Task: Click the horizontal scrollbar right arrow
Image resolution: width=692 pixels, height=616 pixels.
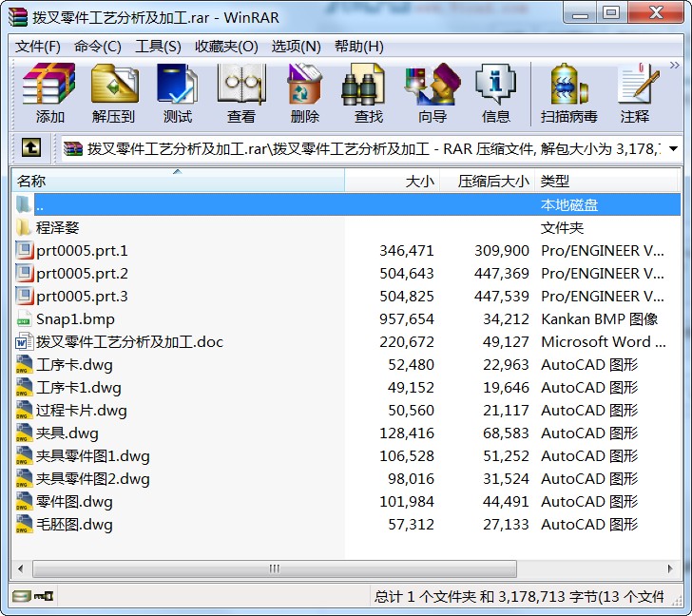Action: [x=670, y=568]
